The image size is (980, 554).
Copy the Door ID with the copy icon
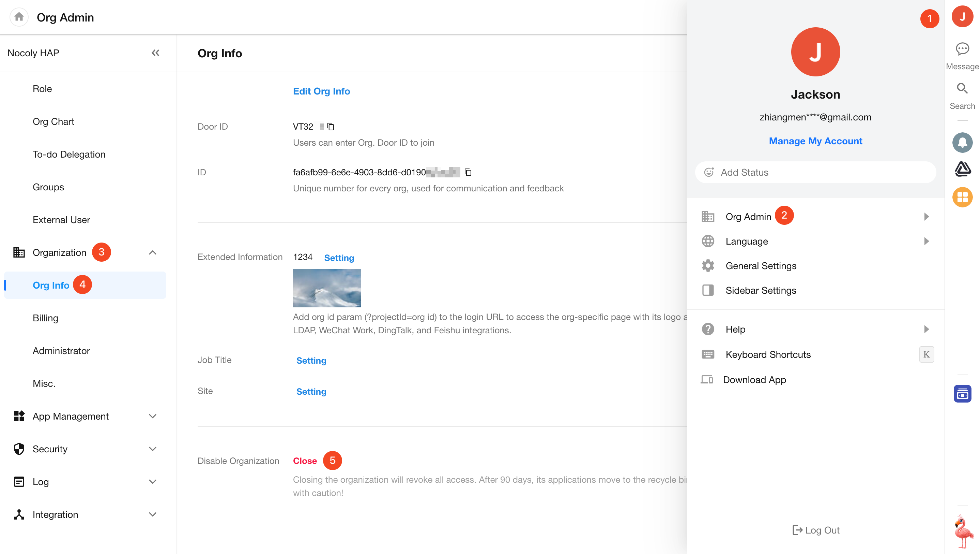tap(331, 127)
